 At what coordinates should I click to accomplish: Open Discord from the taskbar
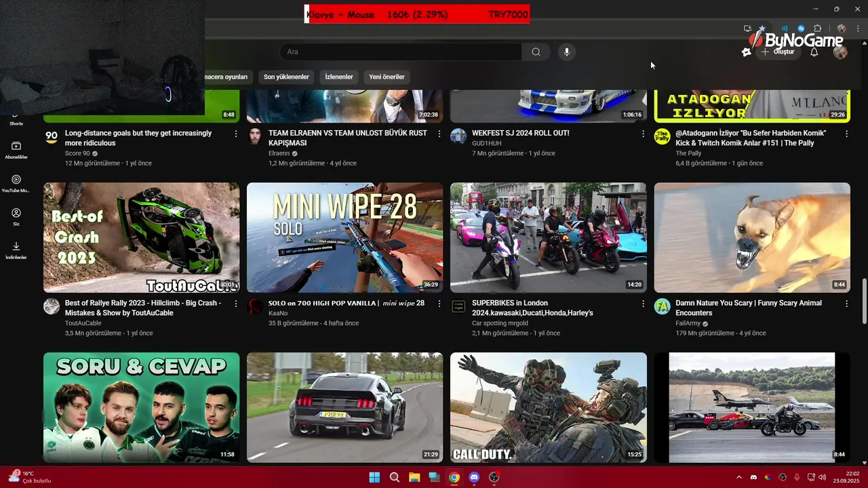coord(474,477)
